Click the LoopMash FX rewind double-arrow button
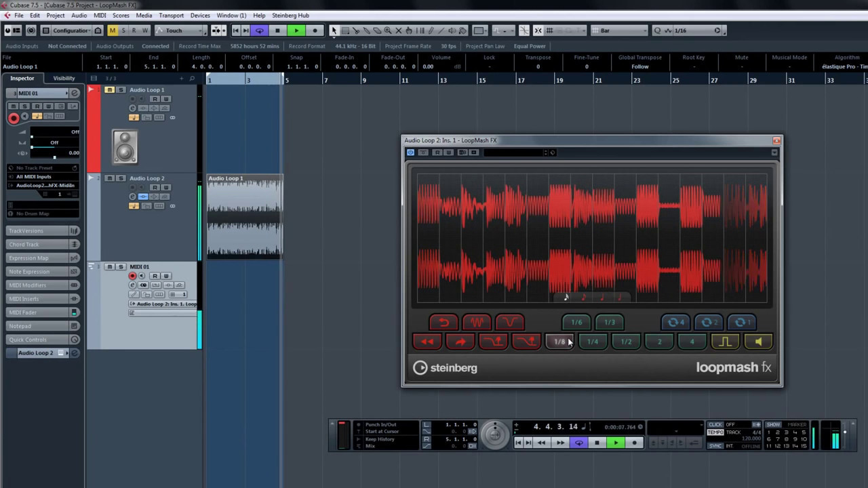This screenshot has width=868, height=488. pos(427,342)
